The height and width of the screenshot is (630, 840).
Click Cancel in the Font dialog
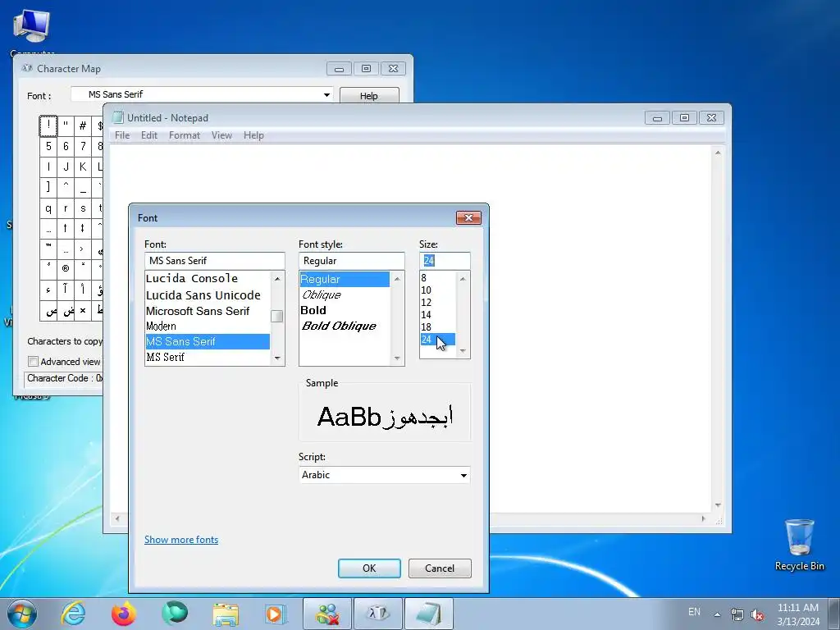click(440, 568)
